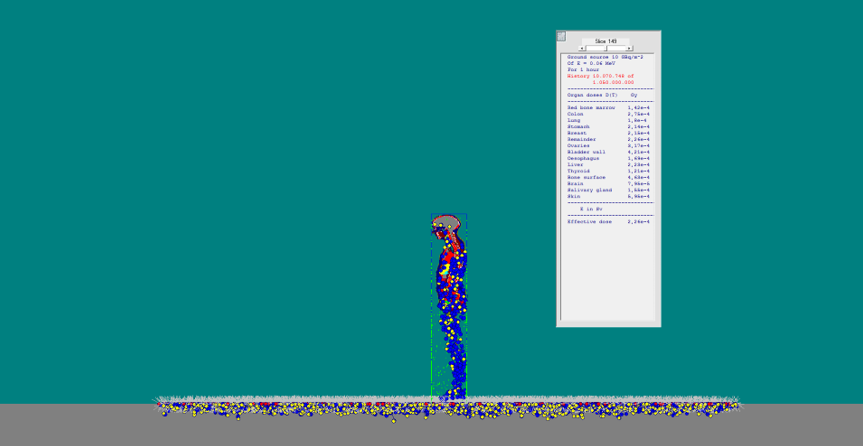
Task: Click the right arrow of the Slice scrollbar
Action: (x=629, y=48)
